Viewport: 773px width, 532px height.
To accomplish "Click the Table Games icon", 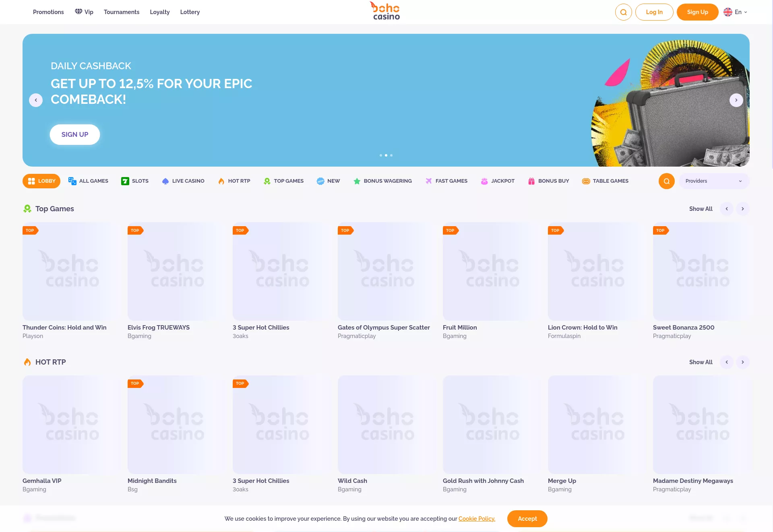I will click(x=586, y=181).
